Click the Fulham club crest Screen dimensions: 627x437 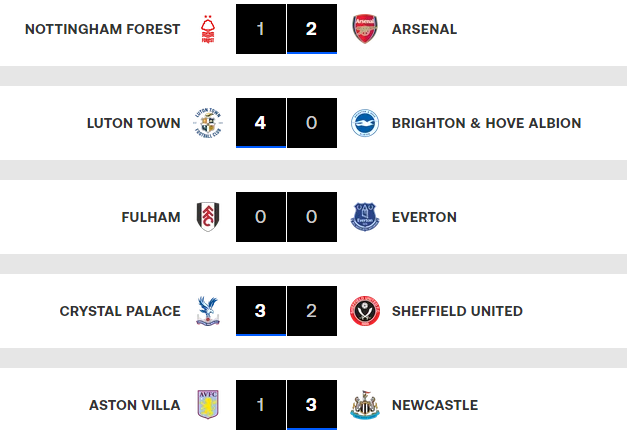coord(208,217)
